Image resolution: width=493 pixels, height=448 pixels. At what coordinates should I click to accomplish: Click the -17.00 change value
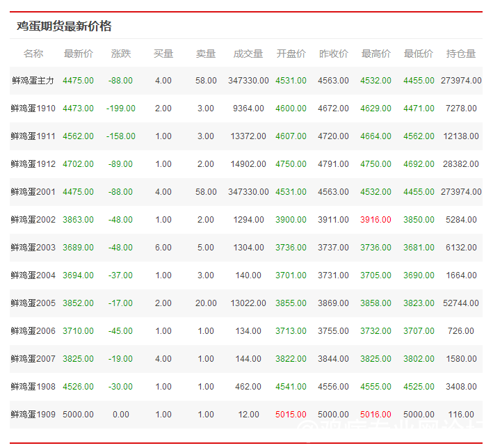(120, 303)
